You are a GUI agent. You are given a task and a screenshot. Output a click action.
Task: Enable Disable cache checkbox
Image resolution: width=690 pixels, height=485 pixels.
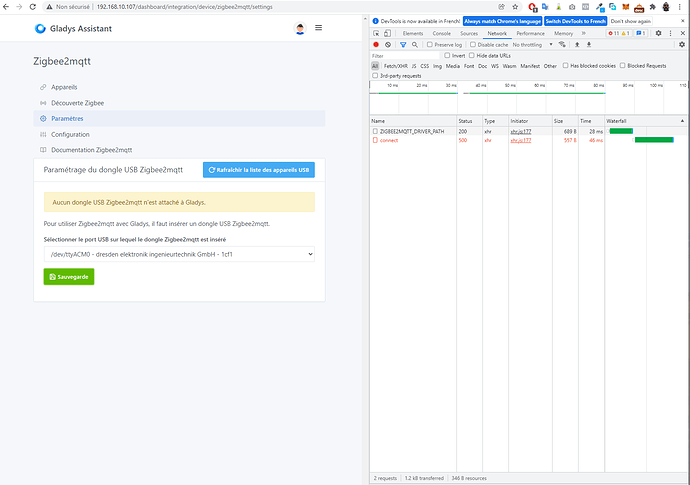[473, 44]
